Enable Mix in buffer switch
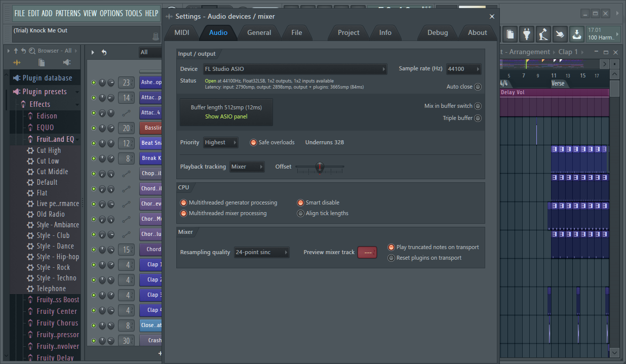 [478, 106]
